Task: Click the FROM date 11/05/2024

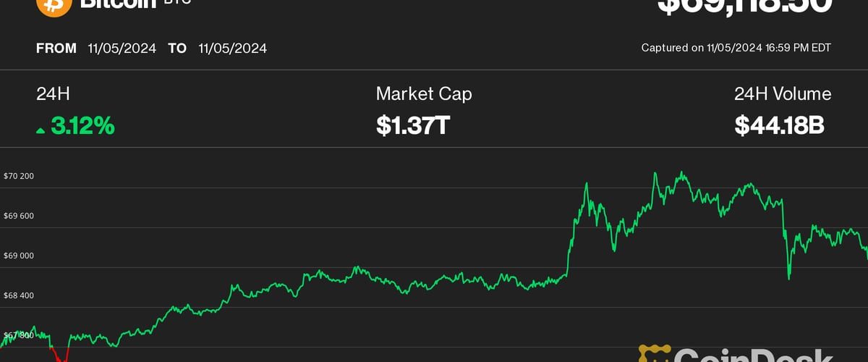Action: (x=122, y=49)
